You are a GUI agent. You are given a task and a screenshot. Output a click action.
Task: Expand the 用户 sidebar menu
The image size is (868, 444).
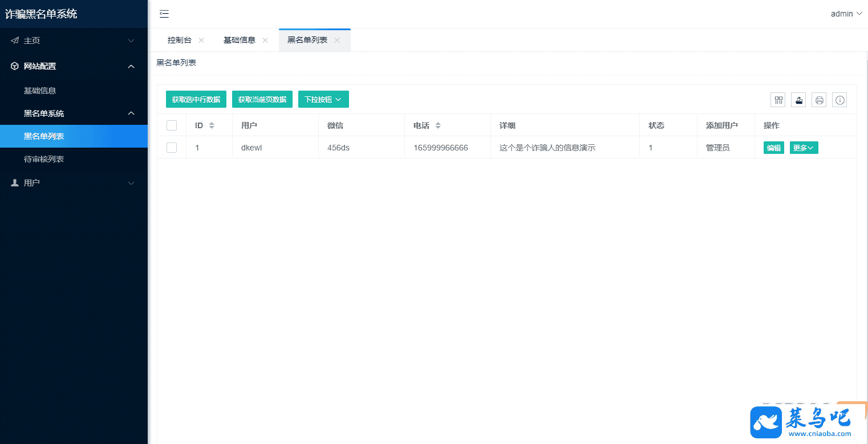pos(74,183)
